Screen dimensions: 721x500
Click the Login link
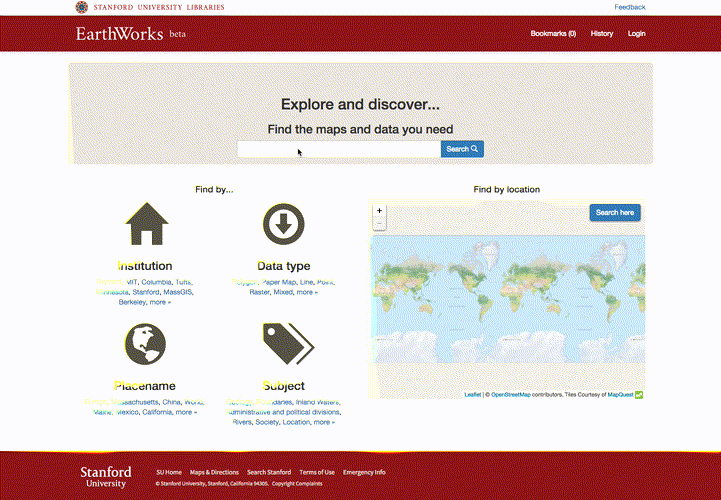point(636,33)
